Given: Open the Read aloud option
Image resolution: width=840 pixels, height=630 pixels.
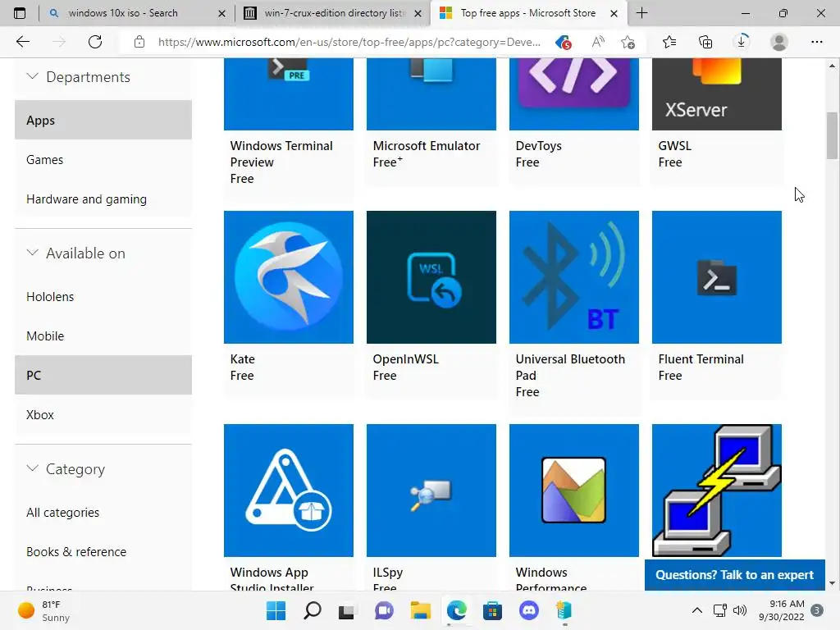Looking at the screenshot, I should tap(597, 42).
